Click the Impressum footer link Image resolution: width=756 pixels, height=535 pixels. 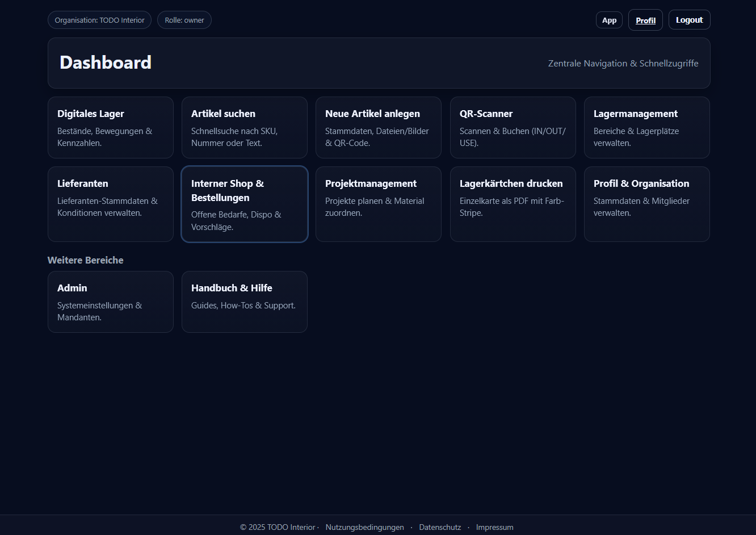click(494, 527)
